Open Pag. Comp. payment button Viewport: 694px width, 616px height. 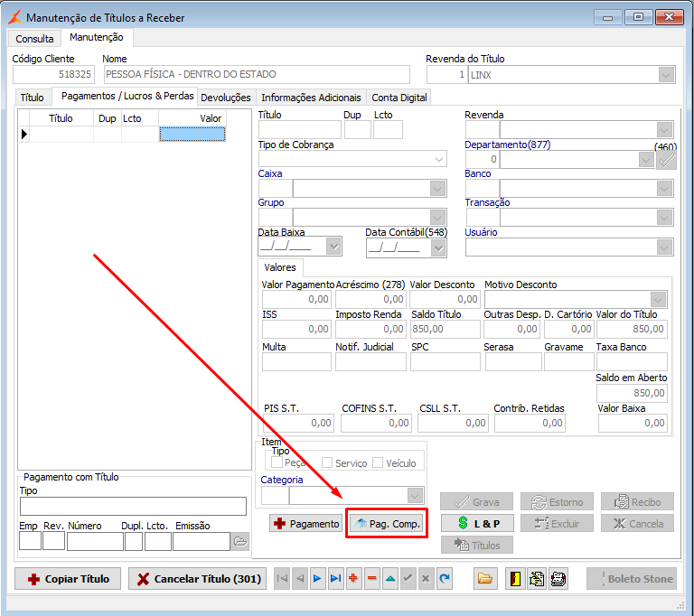coord(387,524)
